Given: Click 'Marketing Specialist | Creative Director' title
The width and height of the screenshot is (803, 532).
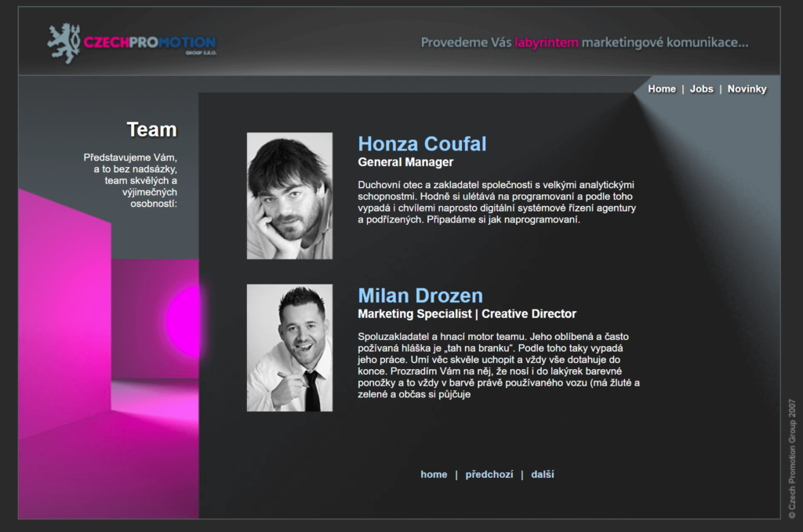Looking at the screenshot, I should click(467, 314).
